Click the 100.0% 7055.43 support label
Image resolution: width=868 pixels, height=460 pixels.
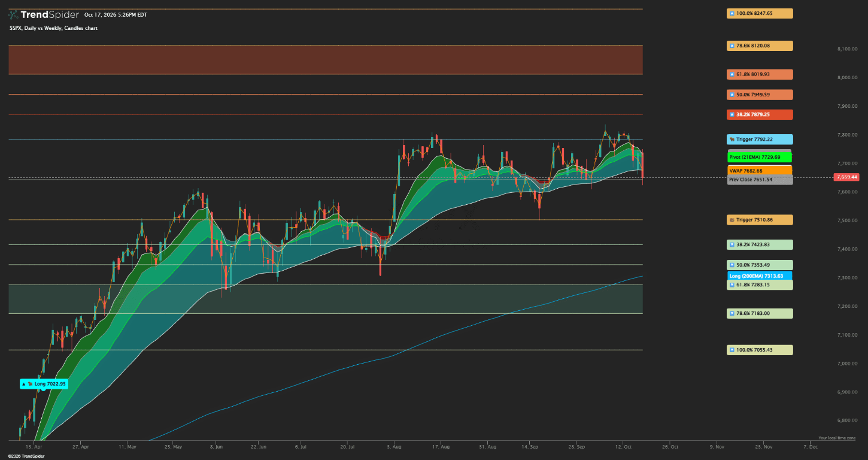[x=760, y=350]
